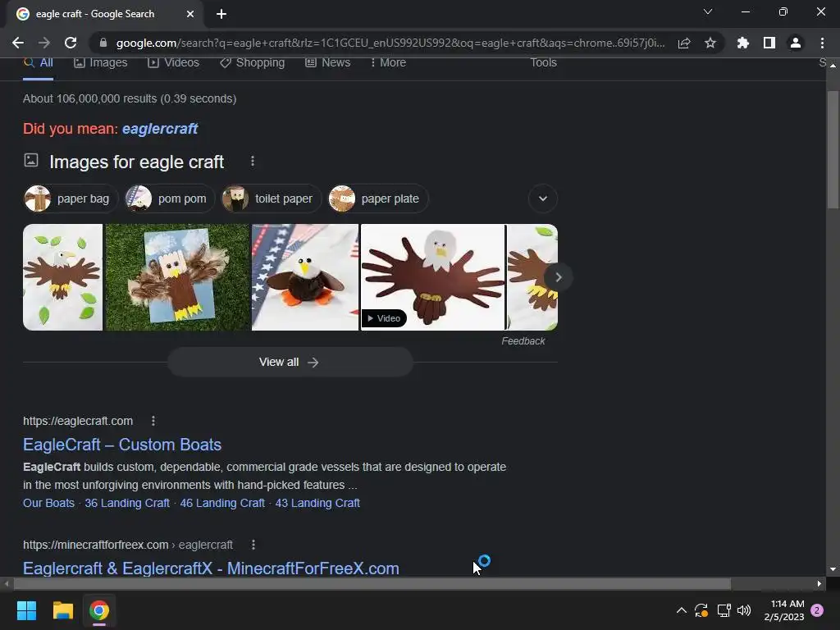Switch to the News search tab
Viewport: 840px width, 630px height.
tap(328, 62)
